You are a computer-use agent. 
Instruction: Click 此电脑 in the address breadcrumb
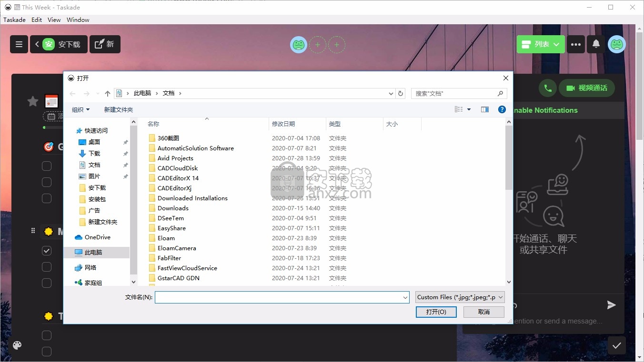point(142,93)
